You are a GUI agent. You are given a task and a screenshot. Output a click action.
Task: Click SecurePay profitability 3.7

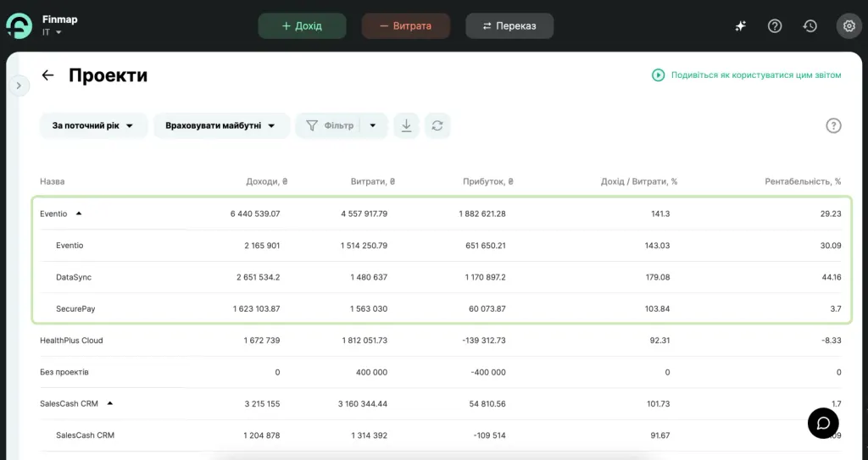pyautogui.click(x=836, y=308)
